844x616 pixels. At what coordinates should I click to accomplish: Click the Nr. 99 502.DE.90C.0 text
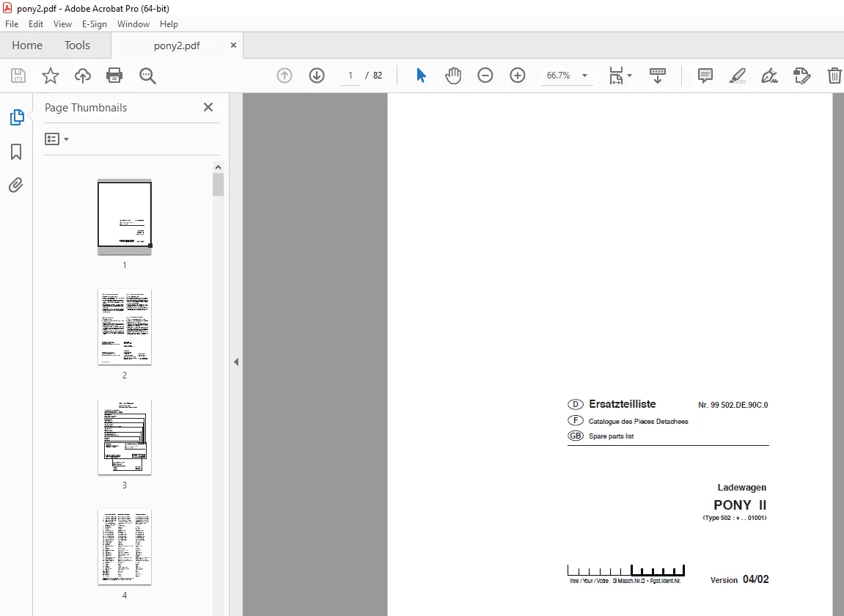click(x=733, y=405)
